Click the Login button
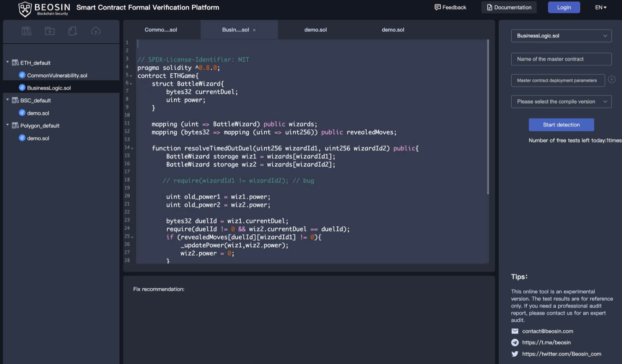The image size is (622, 364). (564, 7)
